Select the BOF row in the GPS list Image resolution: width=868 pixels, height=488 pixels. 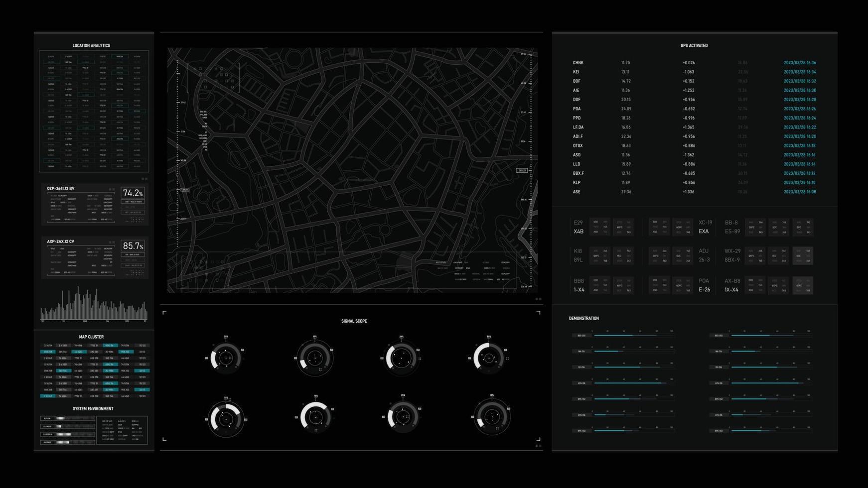click(694, 81)
